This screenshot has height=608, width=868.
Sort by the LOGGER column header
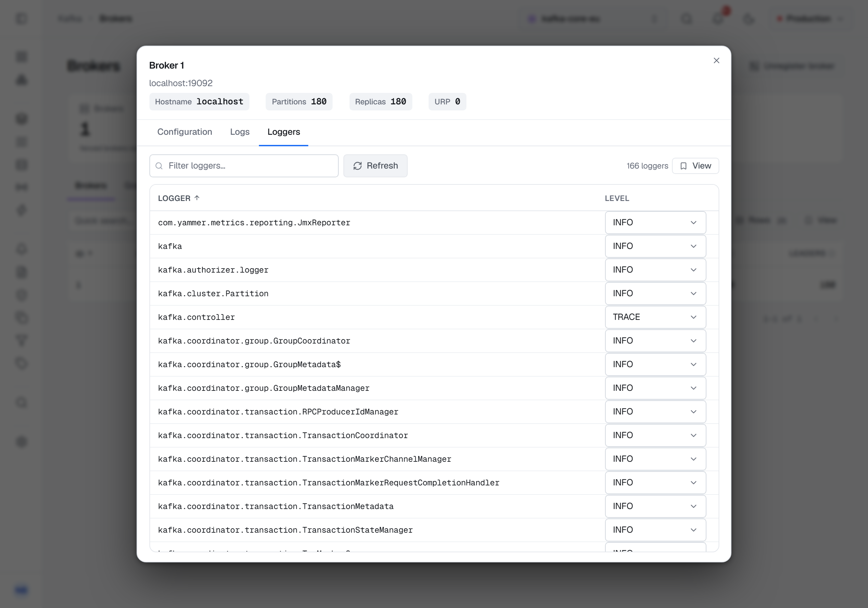[x=178, y=198]
